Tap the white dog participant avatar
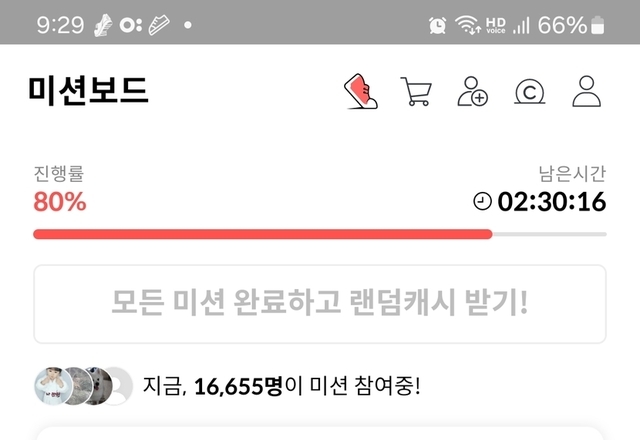The width and height of the screenshot is (640, 440). click(98, 386)
